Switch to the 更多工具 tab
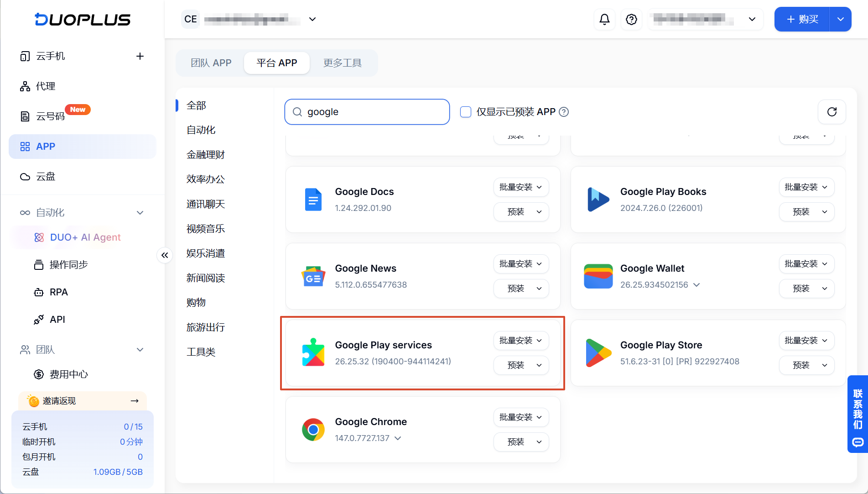Screen dimensions: 868x494 tap(343, 63)
